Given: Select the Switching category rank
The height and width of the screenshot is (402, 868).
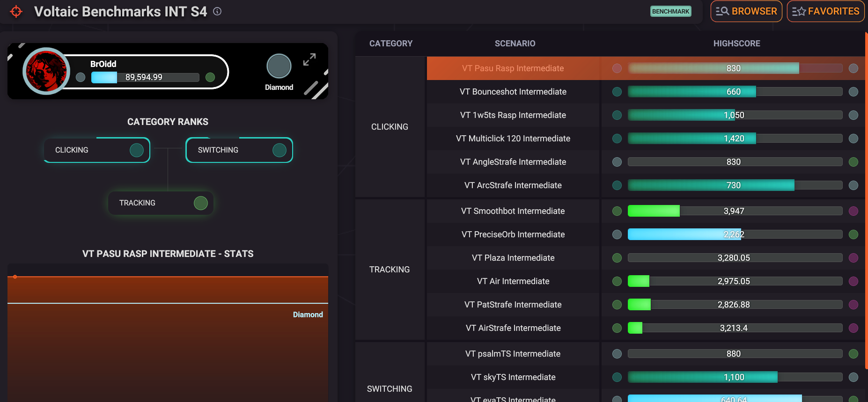Looking at the screenshot, I should tap(239, 150).
